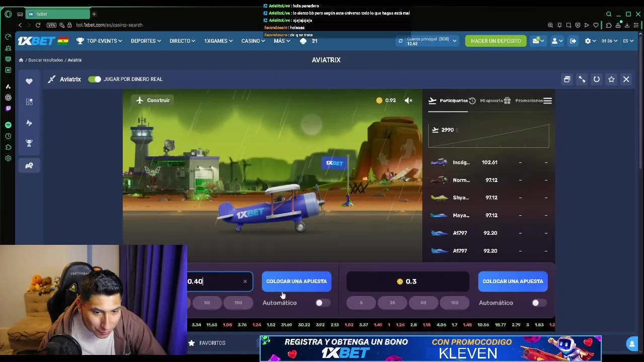This screenshot has height=362, width=644.
Task: Click left Colocar una apuesta button
Action: [x=296, y=282]
